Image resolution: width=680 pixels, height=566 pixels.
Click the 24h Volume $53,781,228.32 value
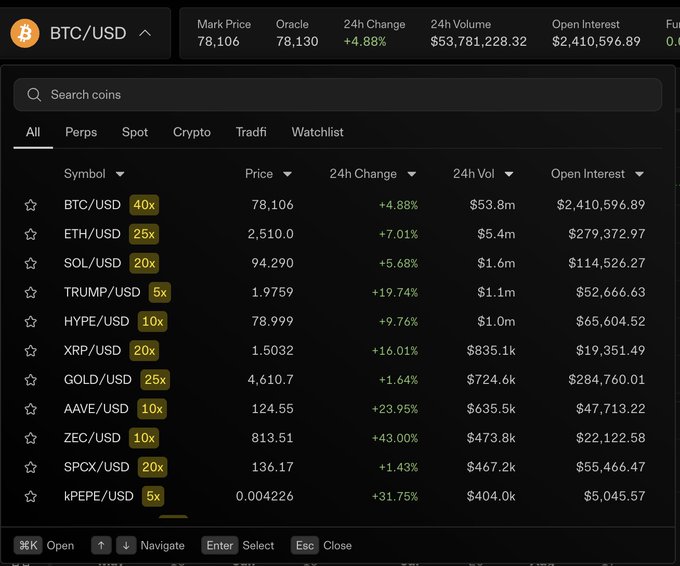(x=478, y=42)
